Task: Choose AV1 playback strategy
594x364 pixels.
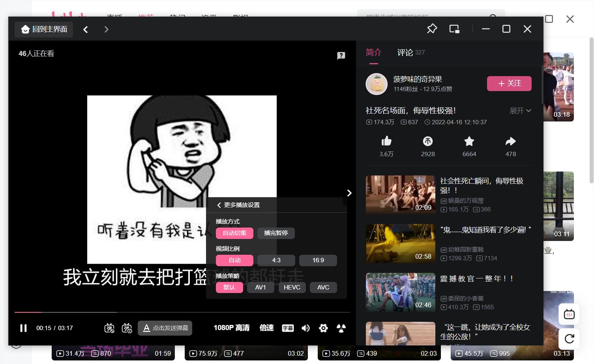Action: (x=260, y=287)
